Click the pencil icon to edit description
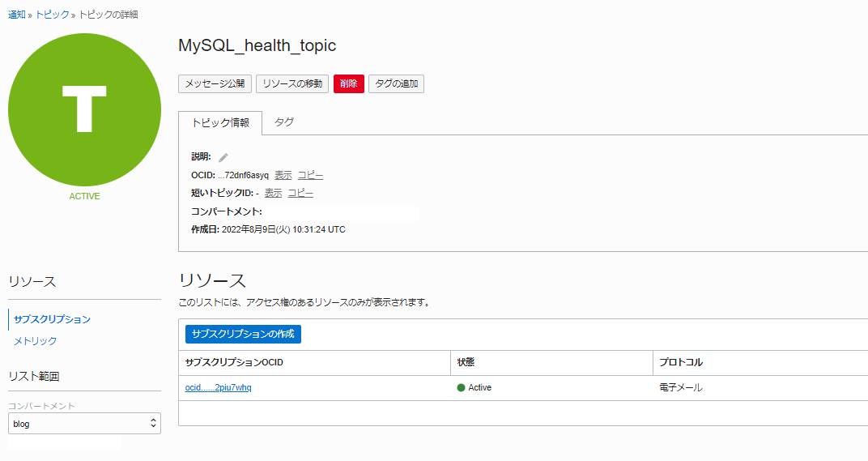This screenshot has width=868, height=461. point(223,157)
